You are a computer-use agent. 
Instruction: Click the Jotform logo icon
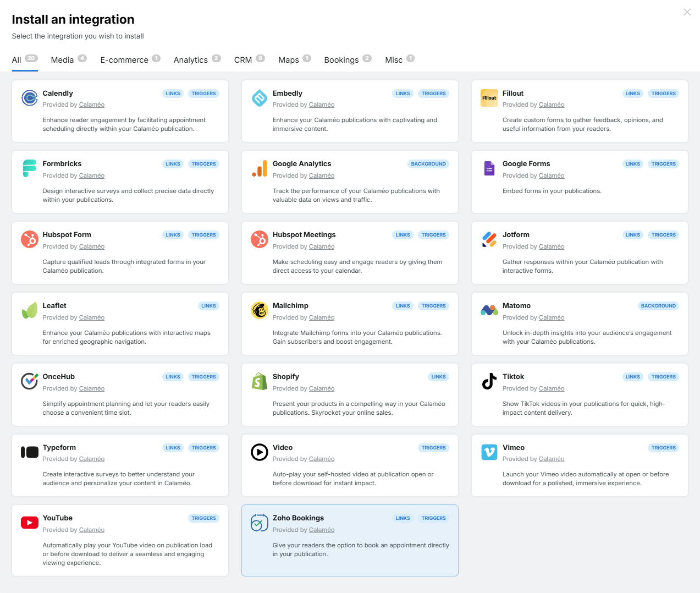[489, 239]
